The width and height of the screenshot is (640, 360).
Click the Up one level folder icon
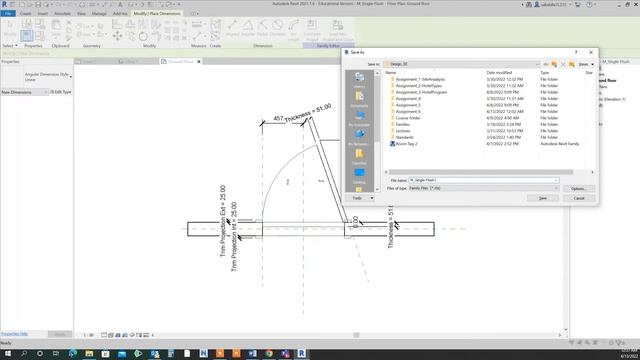point(554,64)
